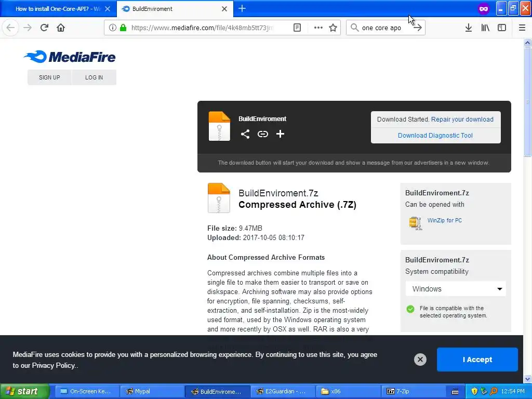Reload the current page
Screen dimensions: 532x399
tap(44, 28)
